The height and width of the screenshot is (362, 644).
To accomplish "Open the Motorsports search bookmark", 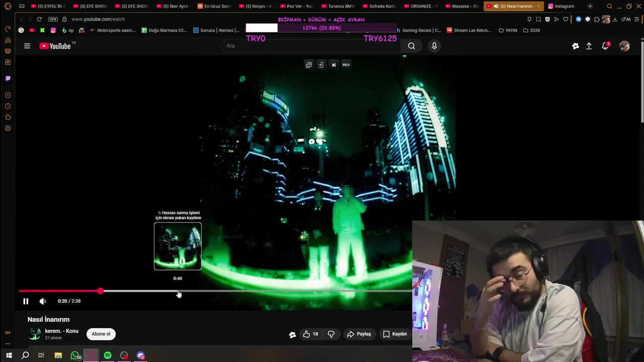I will point(112,30).
